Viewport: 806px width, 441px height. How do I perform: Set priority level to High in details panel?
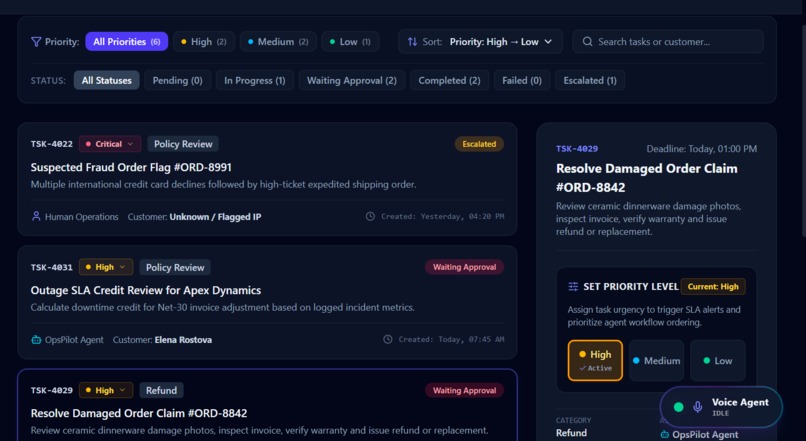(595, 360)
